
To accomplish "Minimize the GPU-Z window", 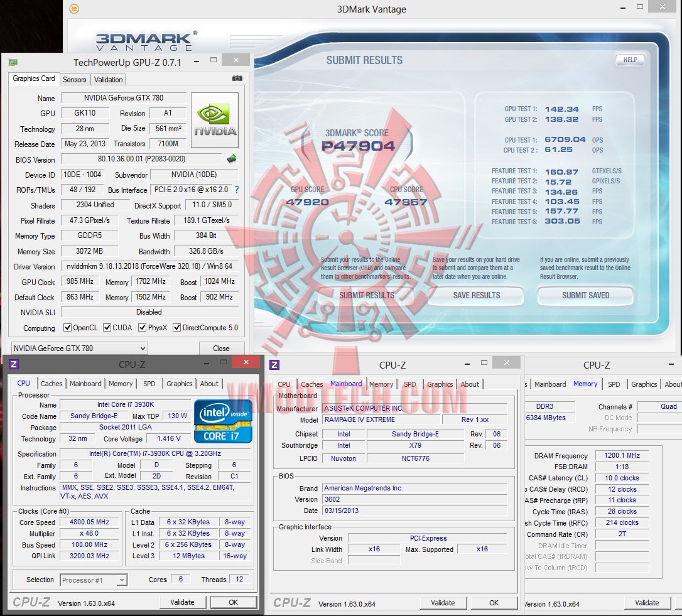I will click(197, 62).
